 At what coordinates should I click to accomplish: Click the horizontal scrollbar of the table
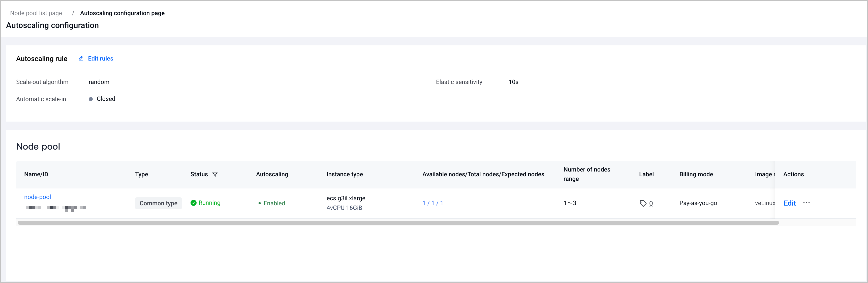point(398,223)
